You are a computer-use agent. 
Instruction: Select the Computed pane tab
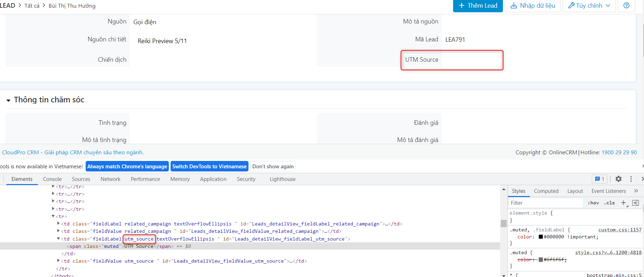coord(546,191)
